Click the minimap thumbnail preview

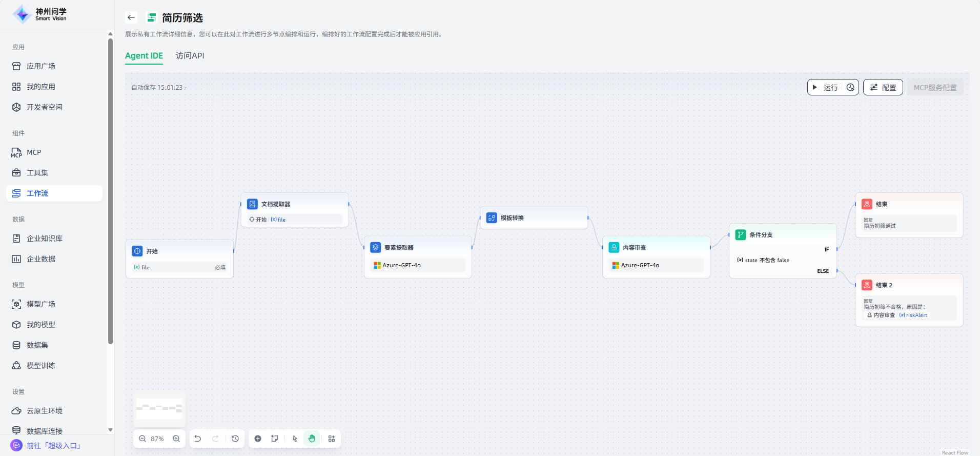[159, 408]
